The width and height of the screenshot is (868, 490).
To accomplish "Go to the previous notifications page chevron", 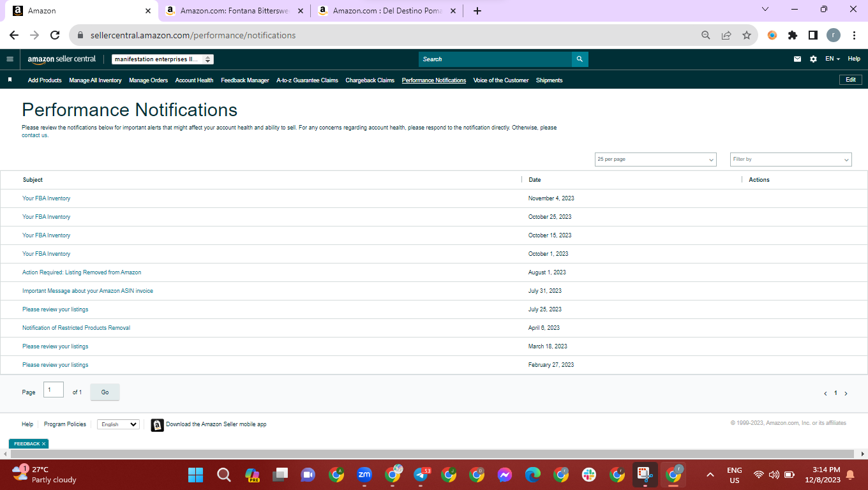I will point(825,394).
